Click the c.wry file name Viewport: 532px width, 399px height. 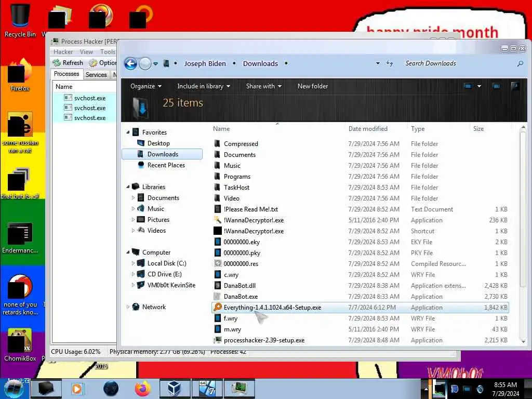231,274
